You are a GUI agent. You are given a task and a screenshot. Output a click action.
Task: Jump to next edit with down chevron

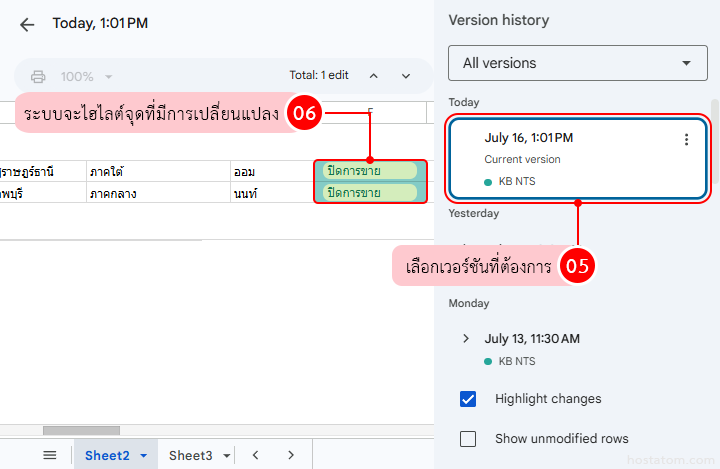tap(406, 76)
